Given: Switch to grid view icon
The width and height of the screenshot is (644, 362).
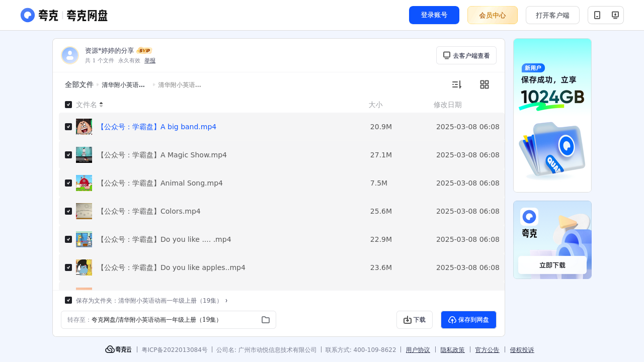Looking at the screenshot, I should tap(485, 84).
